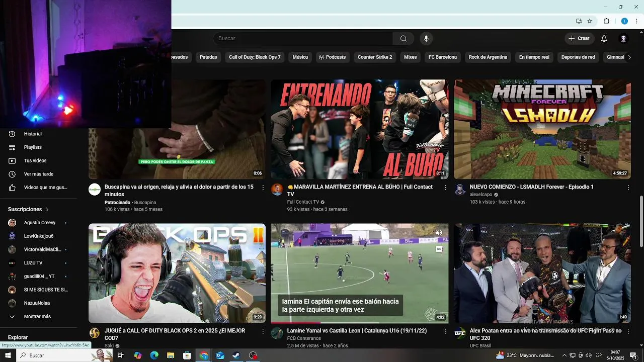Select the Mixes category chip

pos(411,57)
